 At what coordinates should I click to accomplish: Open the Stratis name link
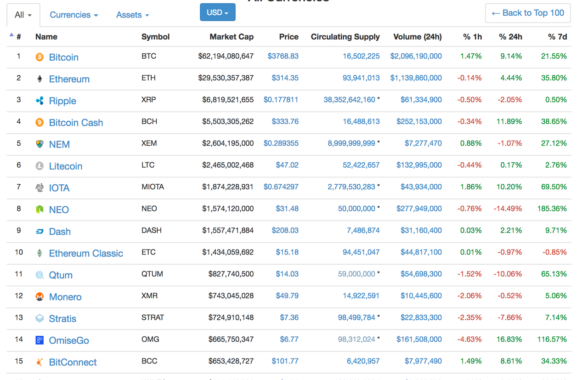pos(62,319)
